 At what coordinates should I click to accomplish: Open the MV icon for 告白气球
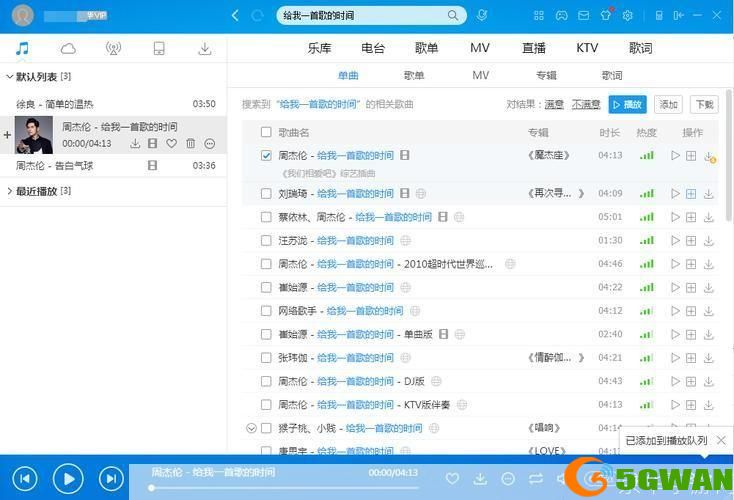(153, 165)
